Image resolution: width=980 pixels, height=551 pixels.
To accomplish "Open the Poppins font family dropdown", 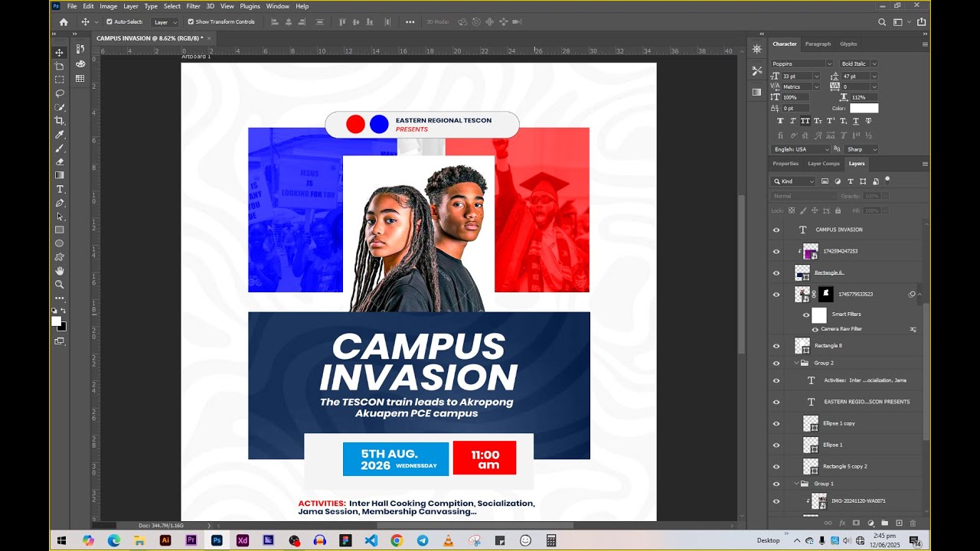I will tap(830, 64).
